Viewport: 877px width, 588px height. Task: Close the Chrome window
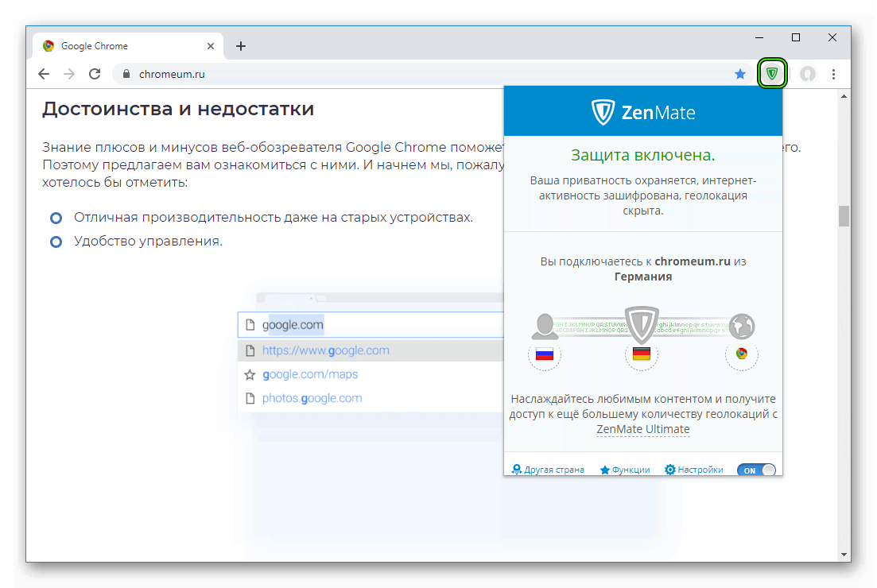pos(832,37)
